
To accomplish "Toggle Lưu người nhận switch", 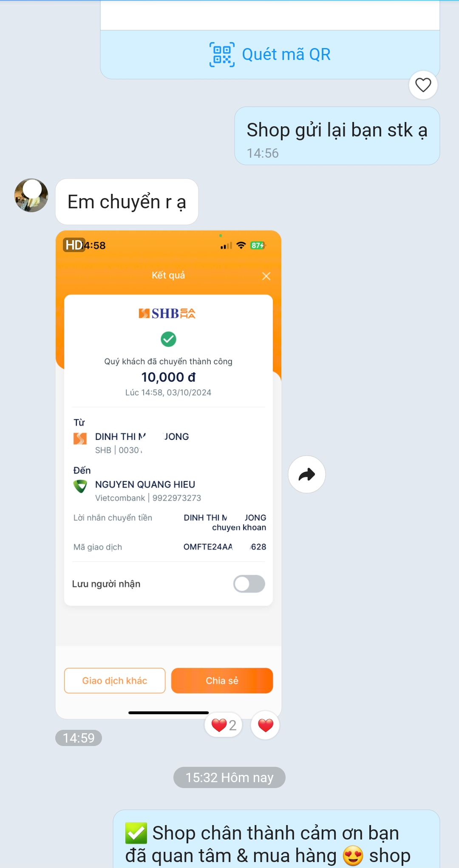I will click(x=249, y=584).
